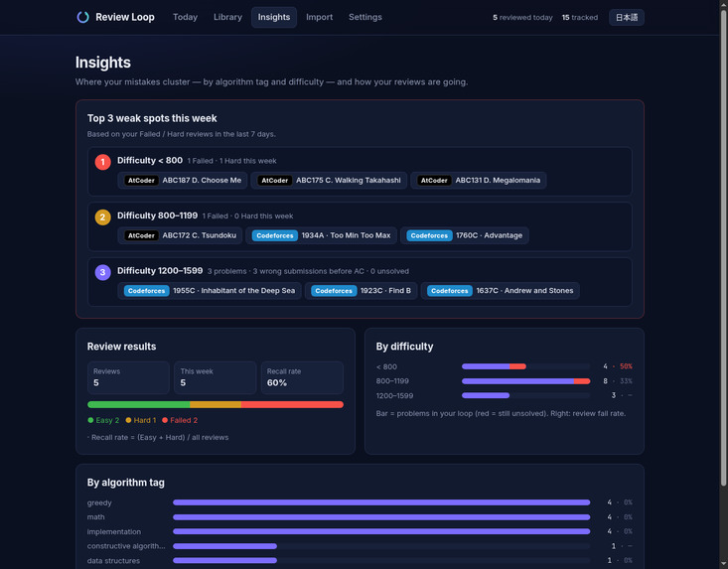The width and height of the screenshot is (728, 569).
Task: Click the 'implementation' tag label
Action: 114,532
